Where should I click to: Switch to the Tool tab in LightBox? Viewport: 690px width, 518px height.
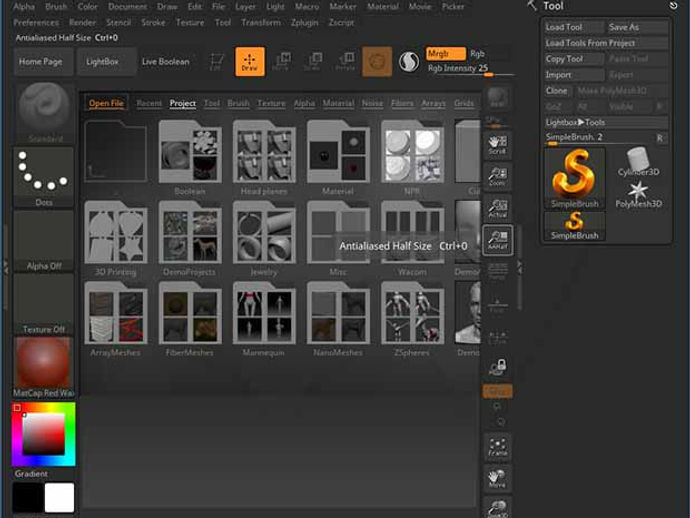coord(212,103)
